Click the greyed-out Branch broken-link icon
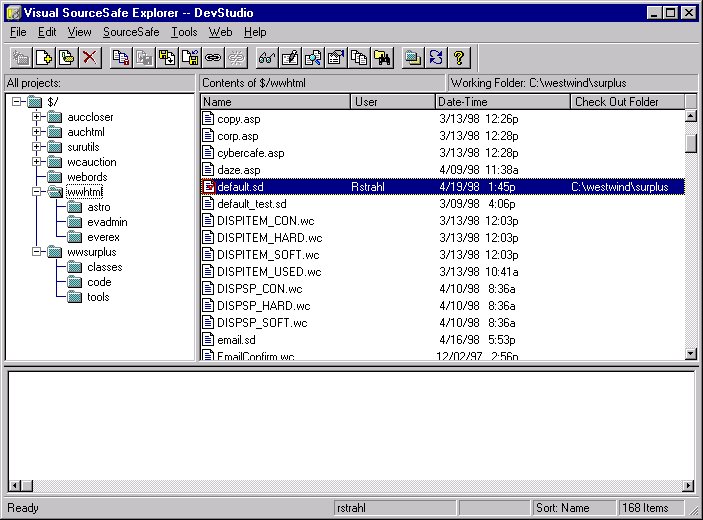The width and height of the screenshot is (703, 520). point(237,57)
